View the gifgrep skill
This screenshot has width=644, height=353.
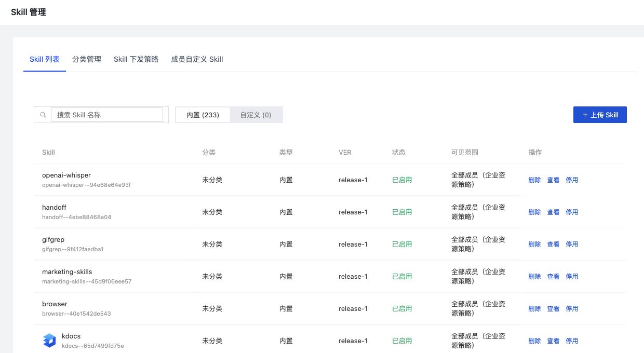(x=553, y=245)
